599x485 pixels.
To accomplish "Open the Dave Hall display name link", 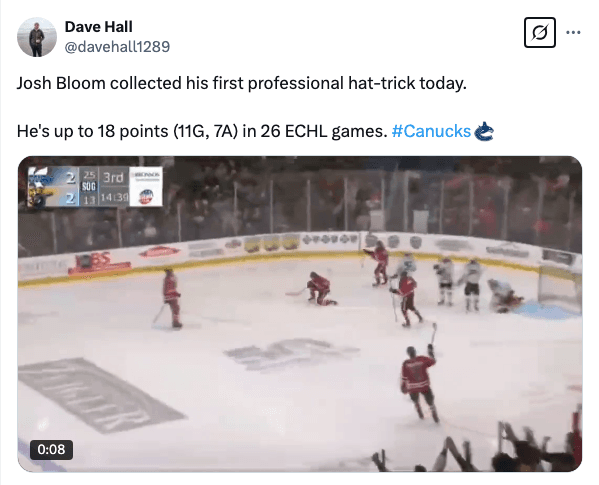I will [x=99, y=27].
